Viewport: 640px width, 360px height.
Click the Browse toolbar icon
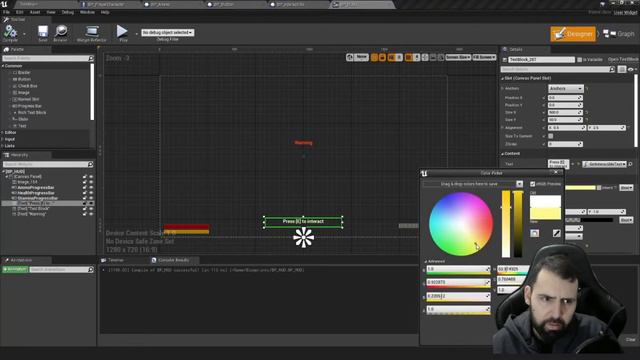pos(60,33)
